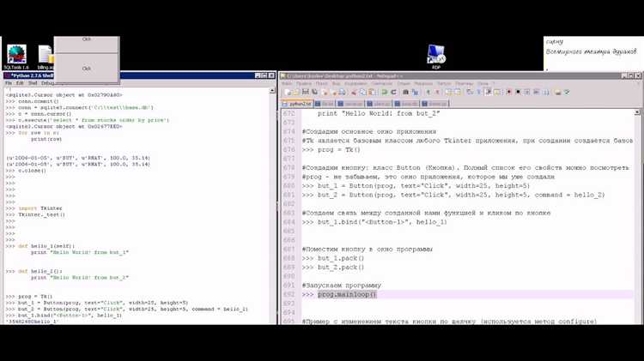Open Find with the binoculars icon

[x=406, y=92]
